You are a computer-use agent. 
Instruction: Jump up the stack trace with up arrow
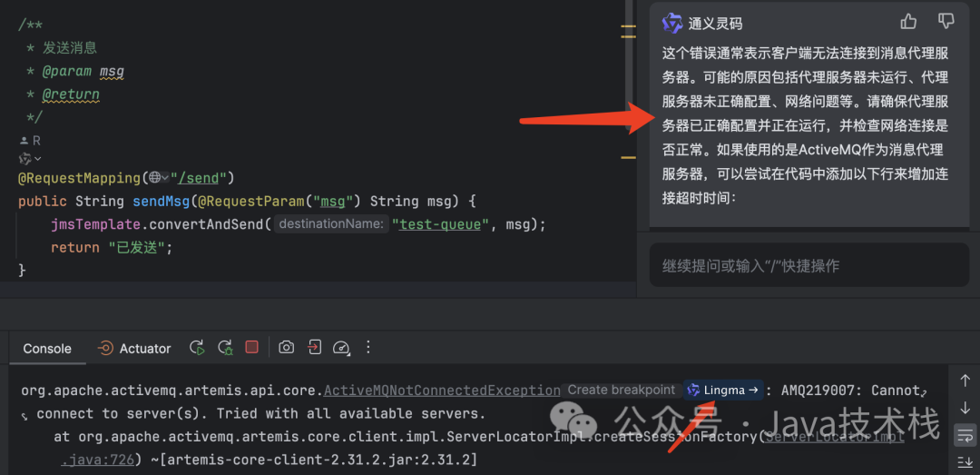(x=965, y=381)
